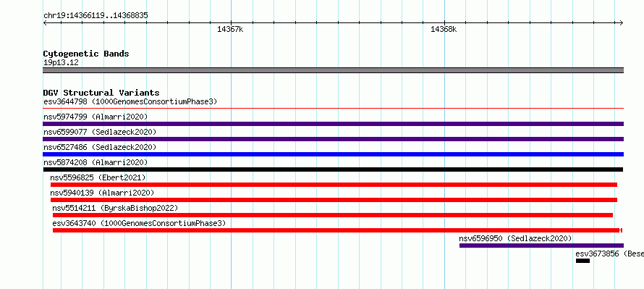Image resolution: width=644 pixels, height=289 pixels.
Task: Open the nsv5596825 (Ebert2021) label
Action: pyautogui.click(x=98, y=177)
